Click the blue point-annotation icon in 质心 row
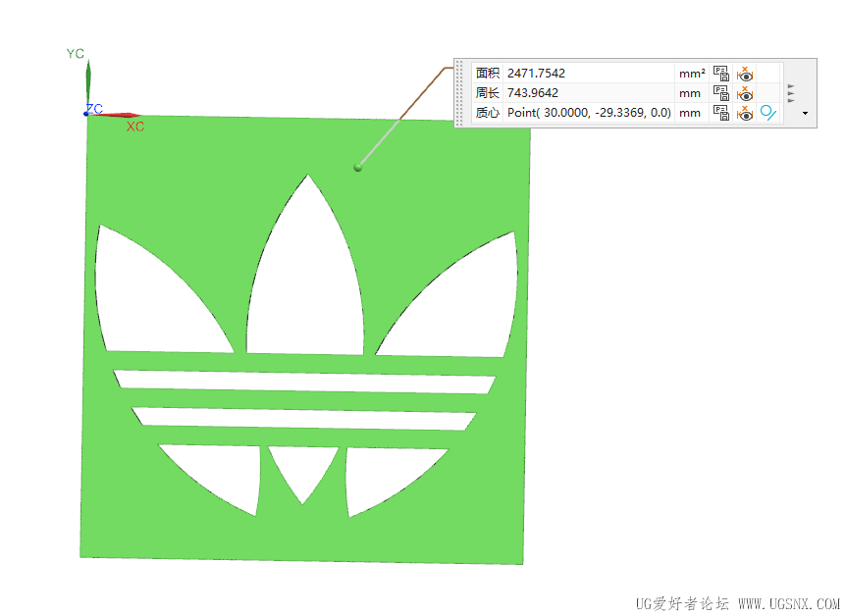This screenshot has width=845, height=616. 767,113
